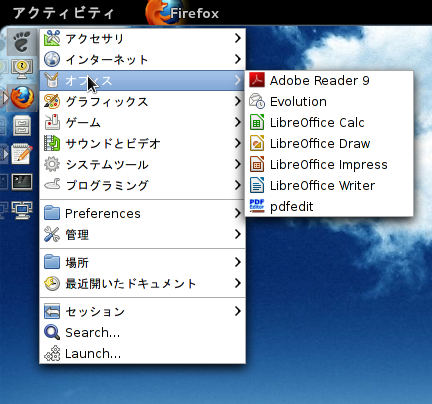Click the Launch gears icon
The image size is (432, 404).
point(52,353)
